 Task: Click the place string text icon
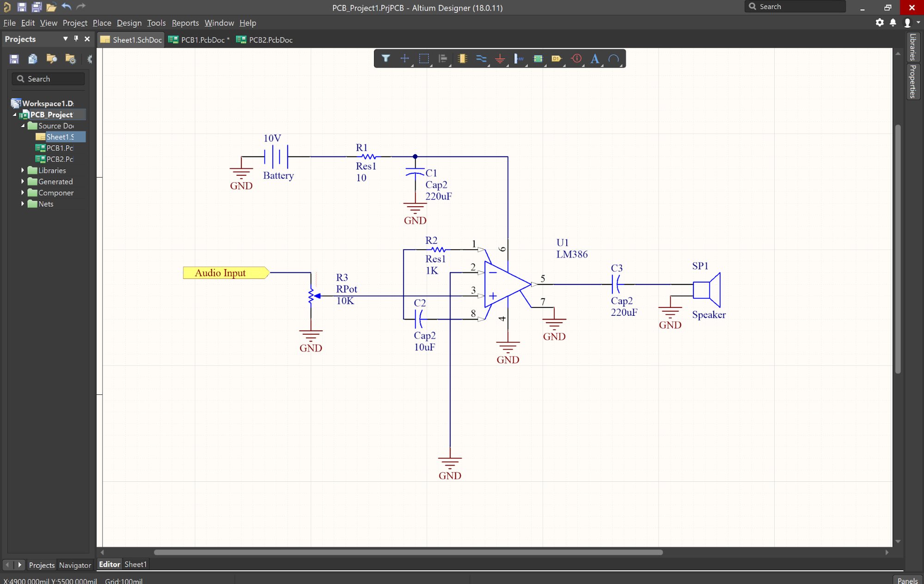(x=595, y=59)
